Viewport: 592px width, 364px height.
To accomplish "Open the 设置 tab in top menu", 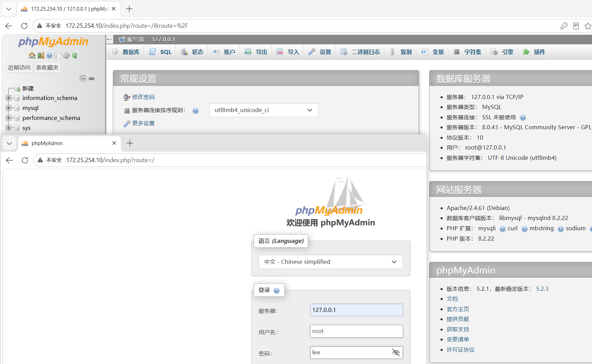I will (x=320, y=52).
